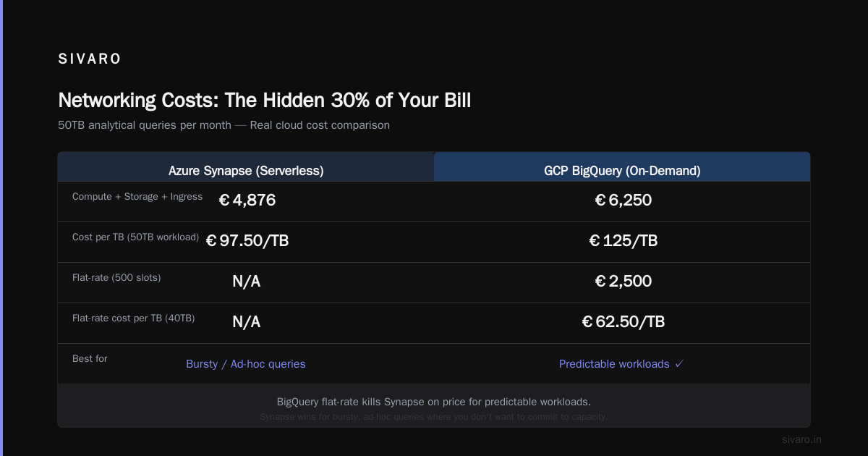Click the SIVARO brand name
This screenshot has height=456, width=868.
tap(90, 59)
